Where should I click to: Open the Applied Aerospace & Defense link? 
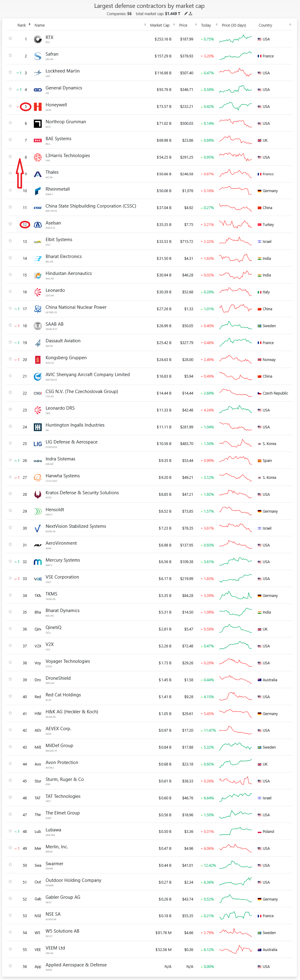(76, 965)
